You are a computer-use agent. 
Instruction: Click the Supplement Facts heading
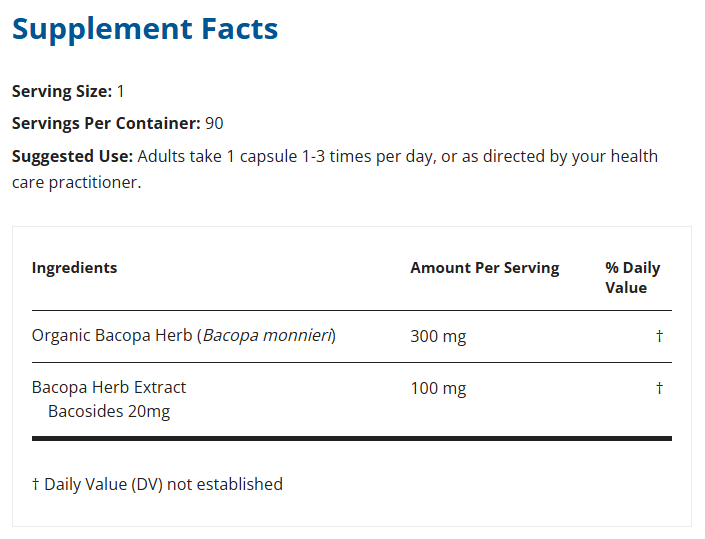pyautogui.click(x=145, y=29)
